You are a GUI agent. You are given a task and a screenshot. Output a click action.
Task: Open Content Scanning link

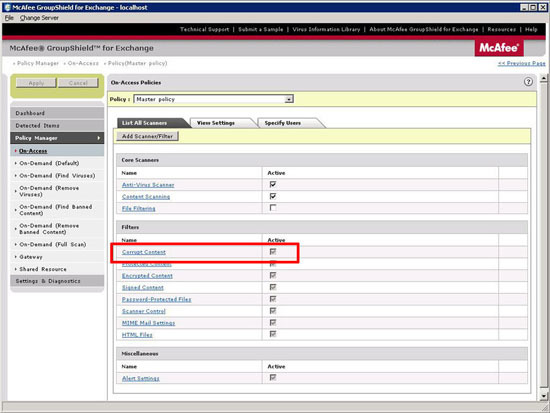pyautogui.click(x=146, y=197)
